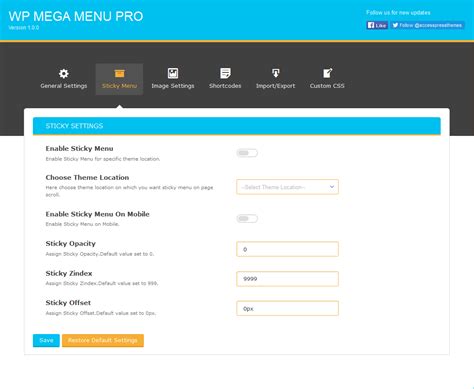474x389 pixels.
Task: Click the Sticky Zindex heading label
Action: point(69,273)
